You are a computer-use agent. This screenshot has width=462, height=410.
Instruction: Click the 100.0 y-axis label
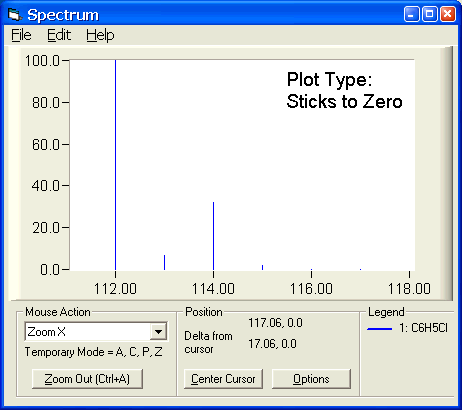(x=42, y=61)
